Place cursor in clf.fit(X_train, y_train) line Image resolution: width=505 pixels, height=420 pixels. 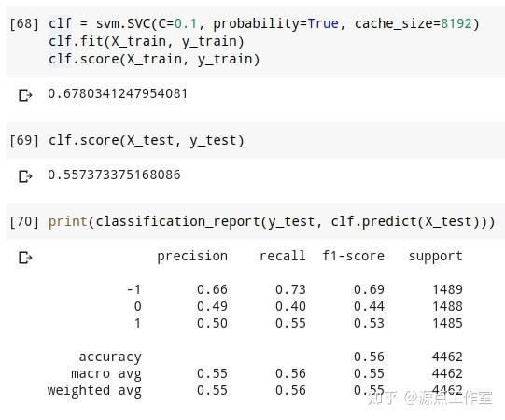click(147, 42)
